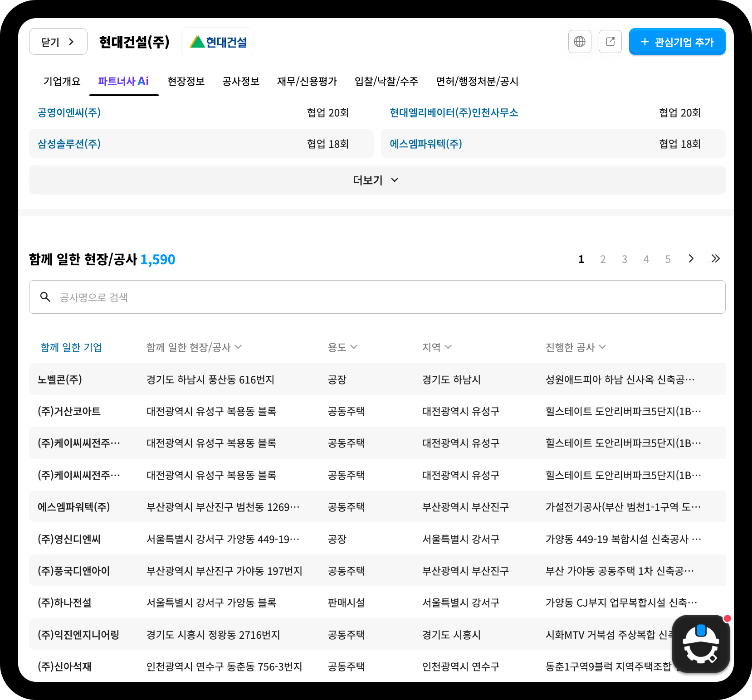Viewport: 752px width, 700px height.
Task: Click the globe website icon
Action: [580, 42]
